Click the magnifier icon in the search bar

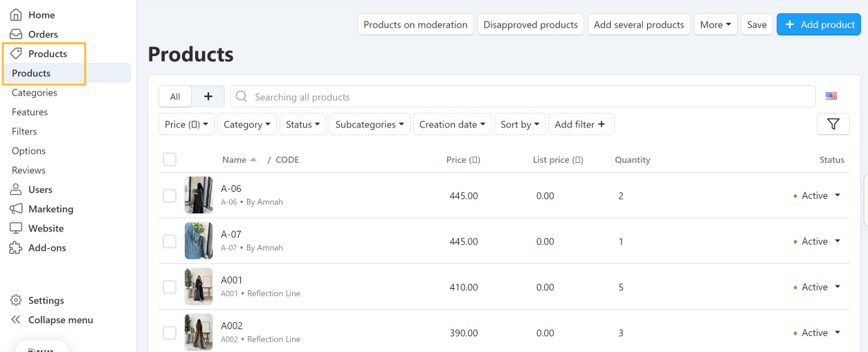click(x=242, y=96)
